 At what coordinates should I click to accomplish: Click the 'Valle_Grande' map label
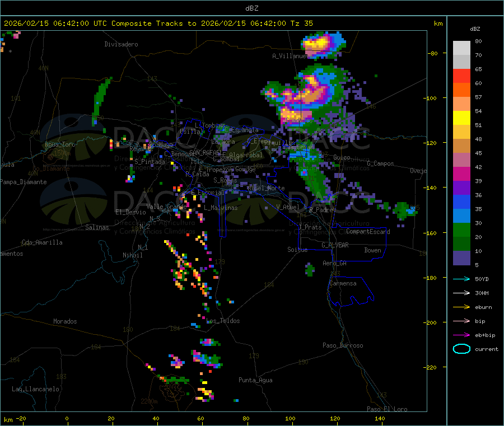point(166,207)
